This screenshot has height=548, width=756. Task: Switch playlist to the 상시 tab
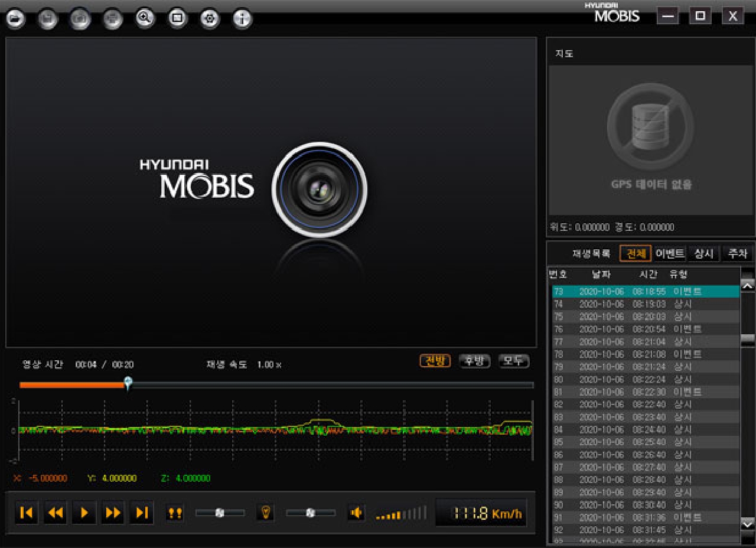(703, 254)
